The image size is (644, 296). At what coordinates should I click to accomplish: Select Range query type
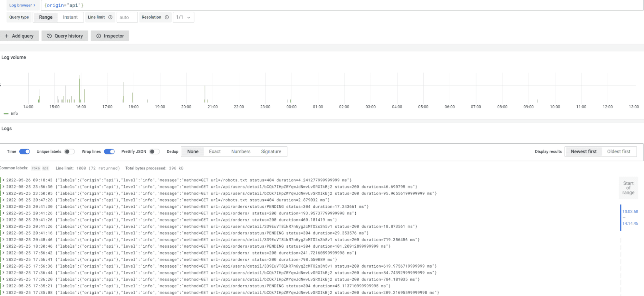(x=46, y=17)
